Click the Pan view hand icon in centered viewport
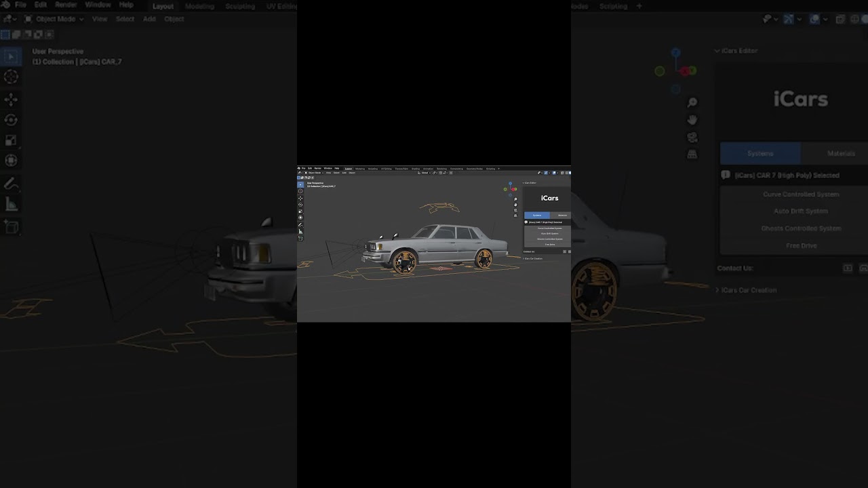This screenshot has width=868, height=488. [x=515, y=205]
